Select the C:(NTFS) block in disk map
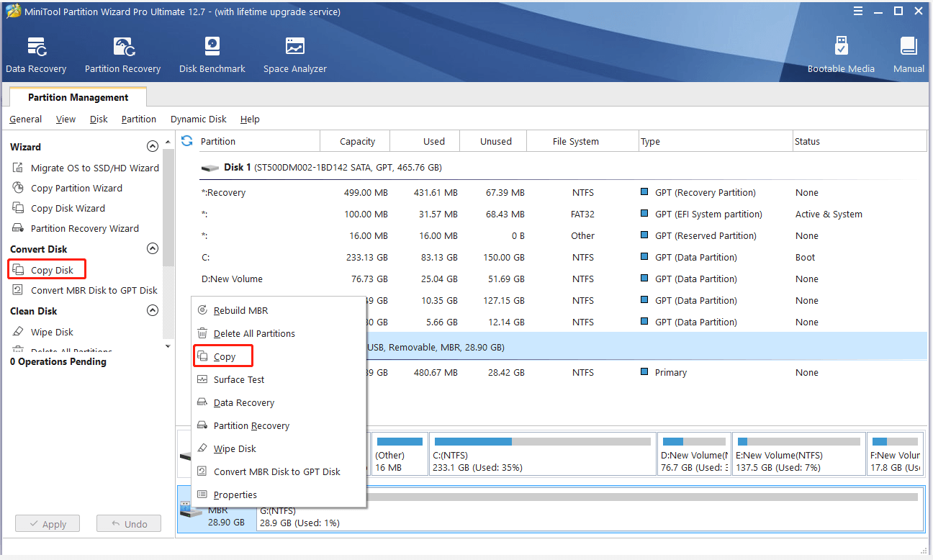This screenshot has width=933, height=560. click(543, 454)
